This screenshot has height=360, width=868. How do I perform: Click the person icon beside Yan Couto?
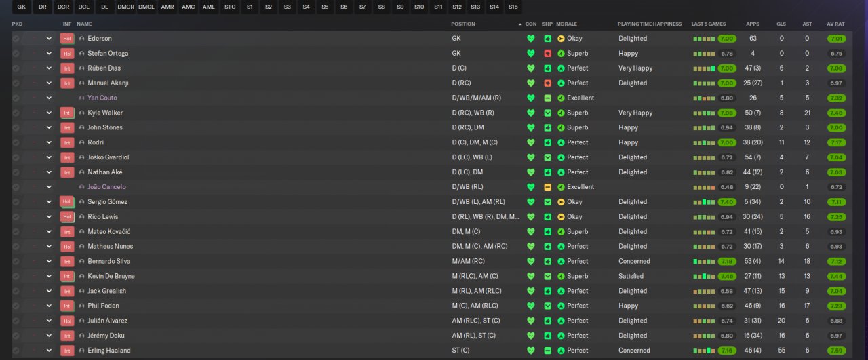pos(82,98)
